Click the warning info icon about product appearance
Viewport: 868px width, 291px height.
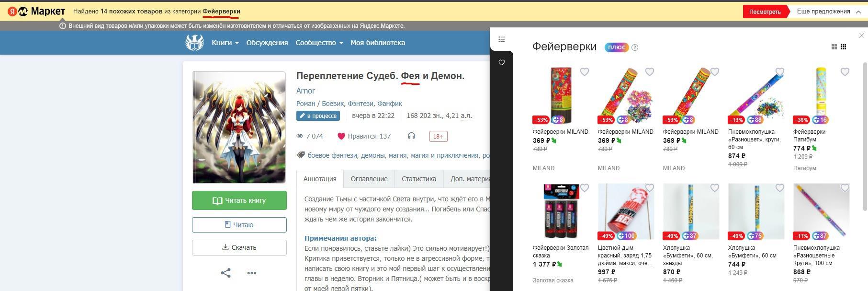[62, 26]
